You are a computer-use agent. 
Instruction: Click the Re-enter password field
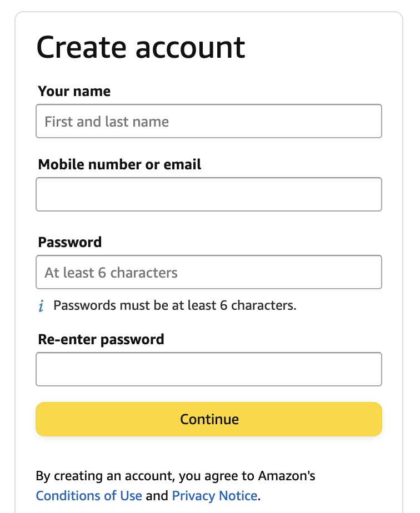point(209,369)
